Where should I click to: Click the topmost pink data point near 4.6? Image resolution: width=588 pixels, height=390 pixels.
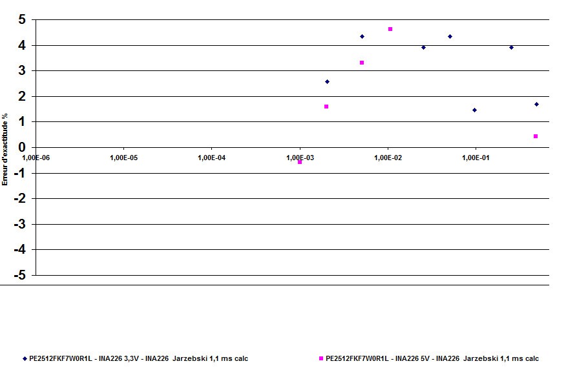point(390,29)
